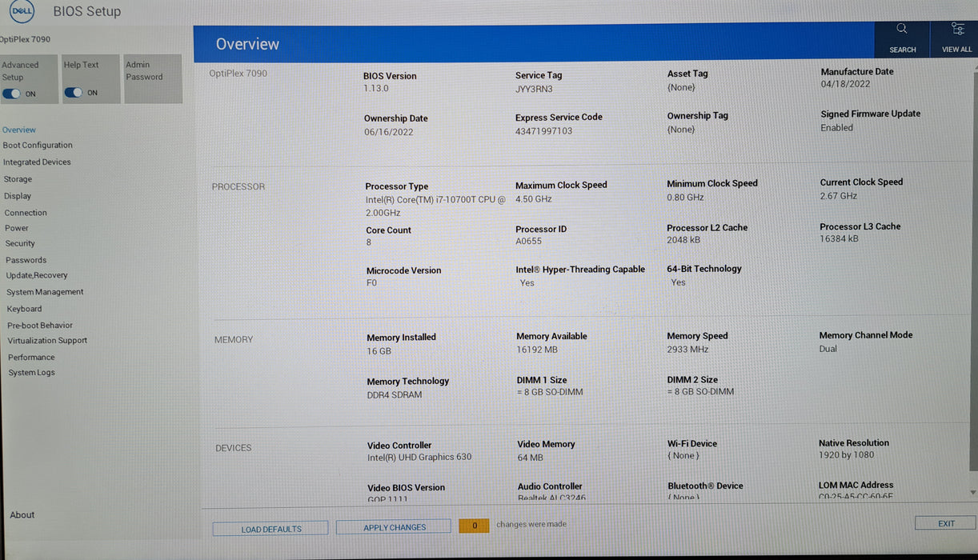Screen dimensions: 978x560
Task: Go to Display settings
Action: tap(18, 196)
